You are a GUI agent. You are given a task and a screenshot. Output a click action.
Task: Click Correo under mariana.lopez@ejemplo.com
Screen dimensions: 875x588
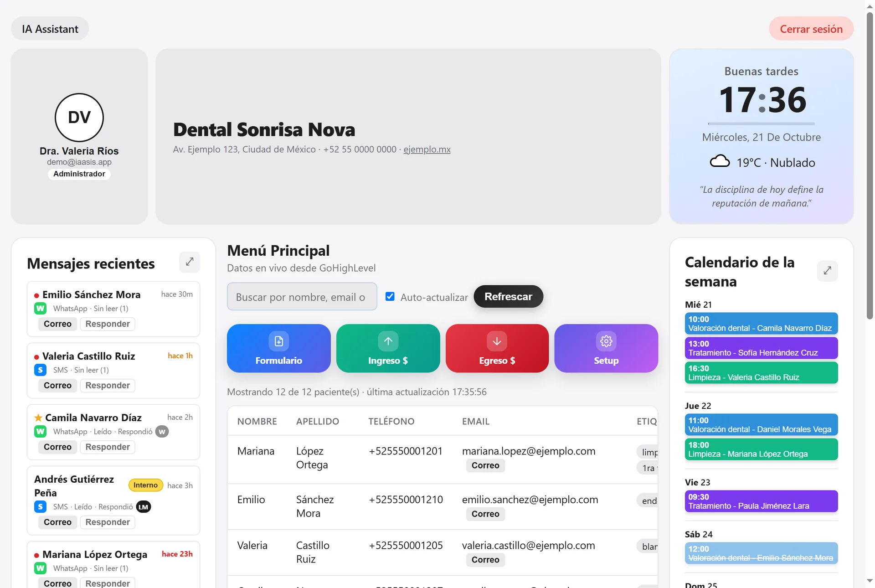[x=485, y=465]
